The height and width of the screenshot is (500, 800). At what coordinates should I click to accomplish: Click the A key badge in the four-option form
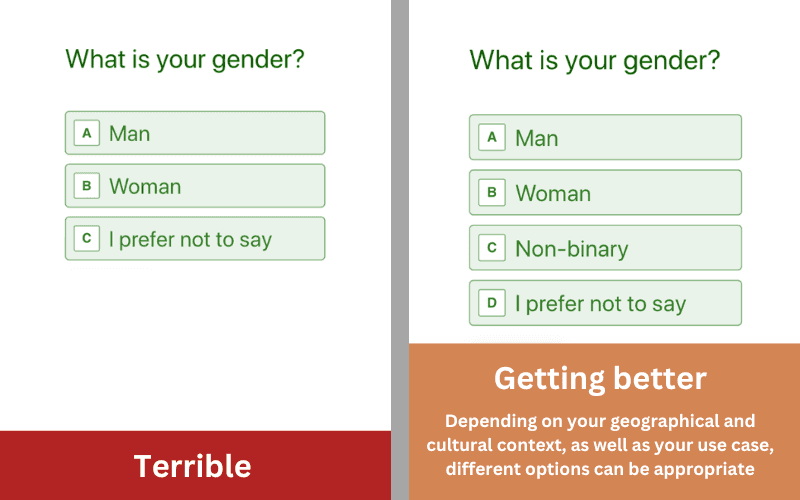click(492, 137)
